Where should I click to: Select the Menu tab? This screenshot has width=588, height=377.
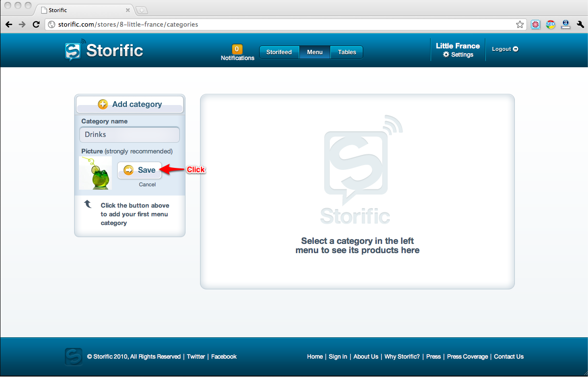[x=315, y=52]
